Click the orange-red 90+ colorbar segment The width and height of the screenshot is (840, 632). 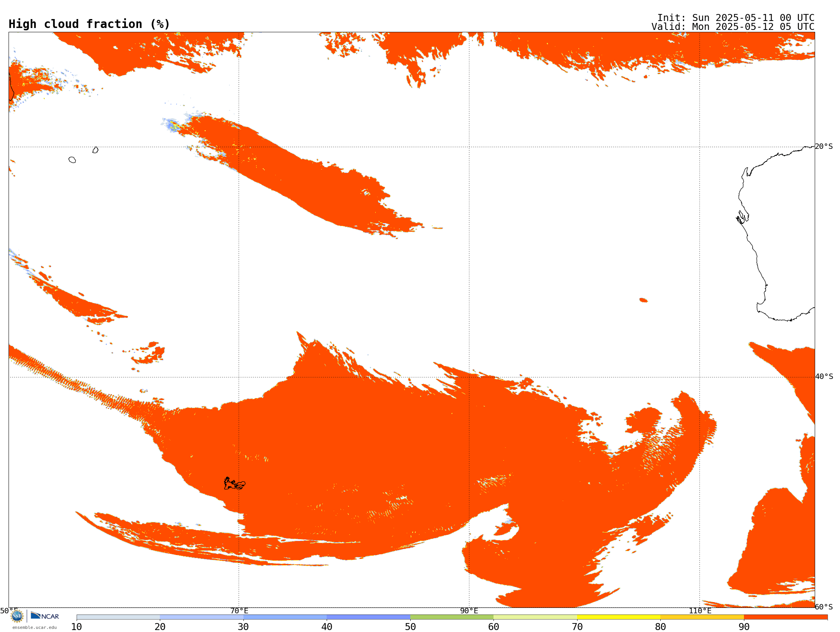(786, 617)
